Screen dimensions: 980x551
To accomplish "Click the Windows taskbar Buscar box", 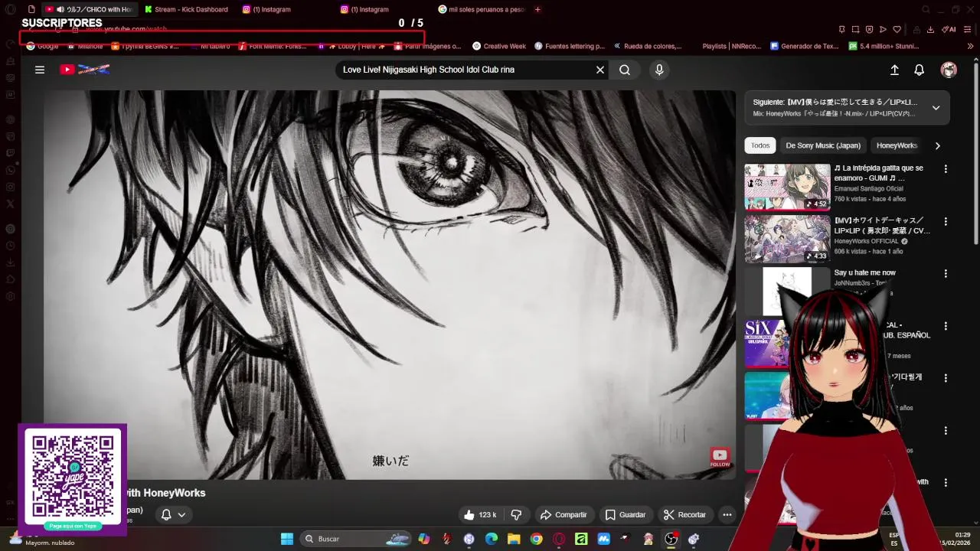I will (x=355, y=539).
